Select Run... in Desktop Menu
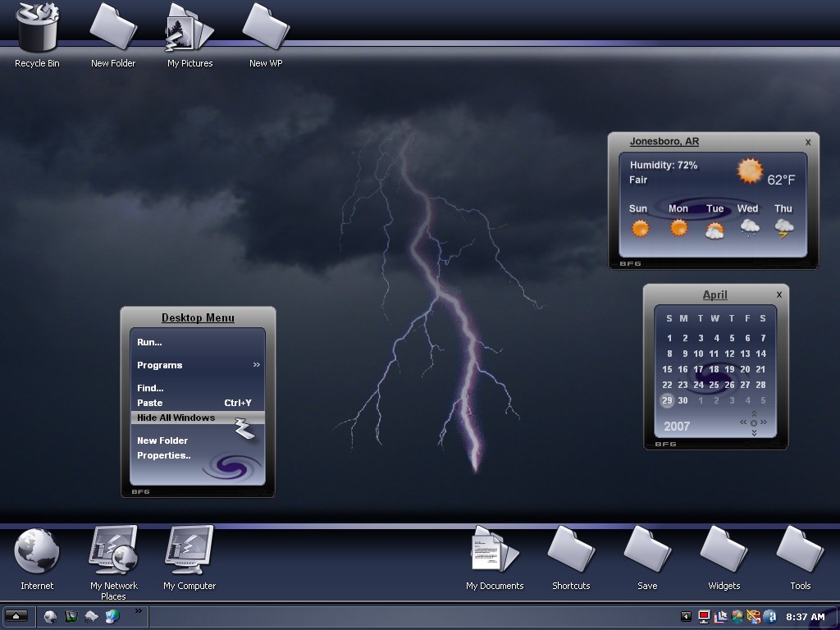Image resolution: width=840 pixels, height=630 pixels. click(149, 342)
